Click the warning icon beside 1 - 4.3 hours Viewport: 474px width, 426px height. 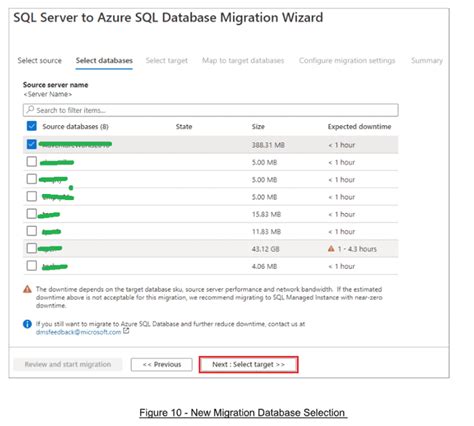coord(331,249)
